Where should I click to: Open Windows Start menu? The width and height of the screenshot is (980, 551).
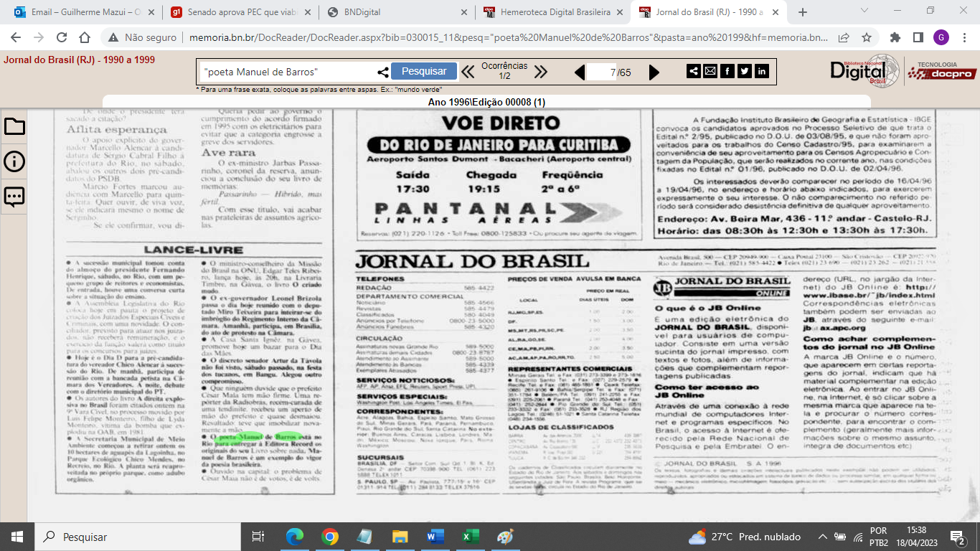tap(17, 537)
